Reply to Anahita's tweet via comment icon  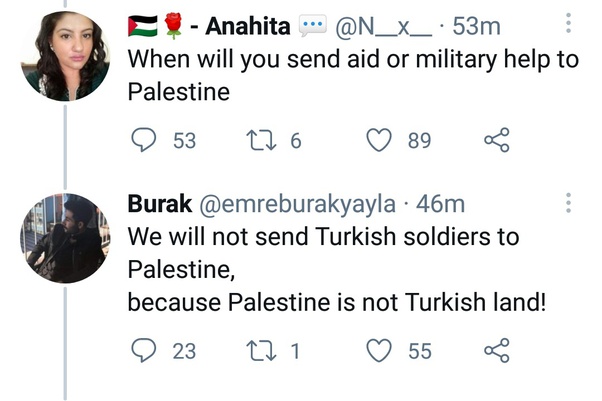click(146, 141)
